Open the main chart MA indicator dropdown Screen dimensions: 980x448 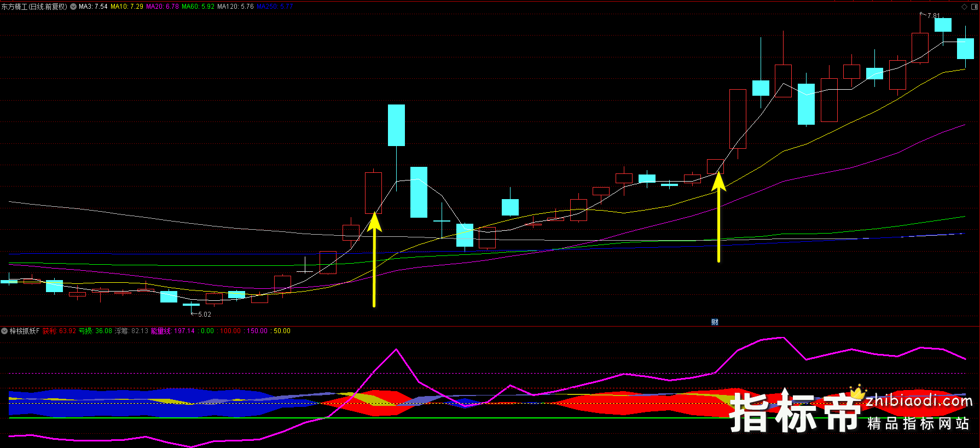click(73, 7)
